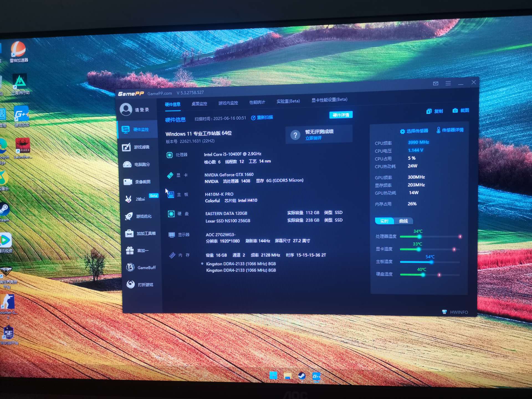This screenshot has width=532, height=399.
Task: Click NVIDIA GeForce GTX 1660 text
Action: pos(229,175)
